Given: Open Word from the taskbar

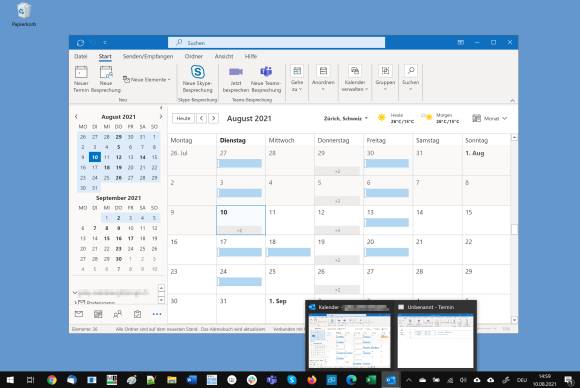Looking at the screenshot, I should tap(192, 380).
